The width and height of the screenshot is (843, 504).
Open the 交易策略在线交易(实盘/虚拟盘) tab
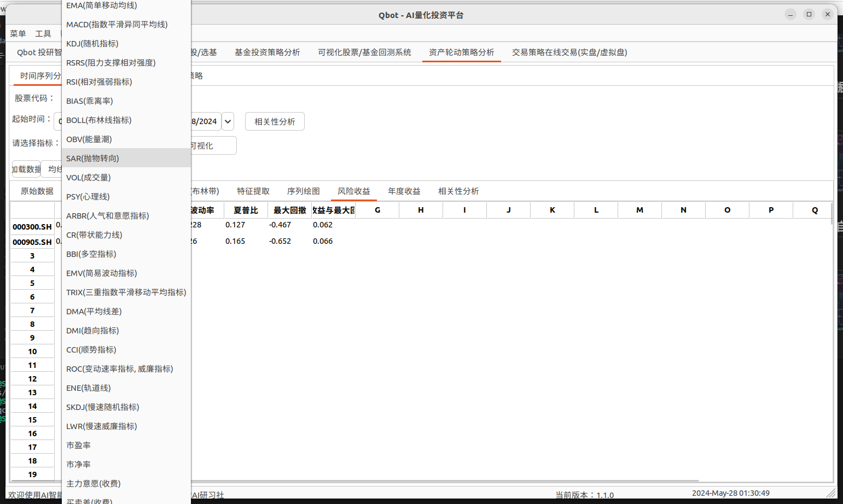(x=570, y=52)
